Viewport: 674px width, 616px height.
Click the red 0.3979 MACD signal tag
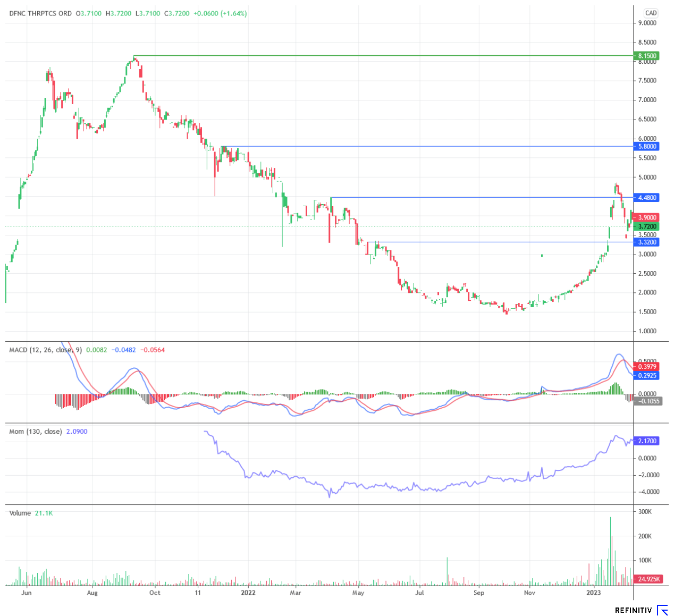(x=647, y=367)
